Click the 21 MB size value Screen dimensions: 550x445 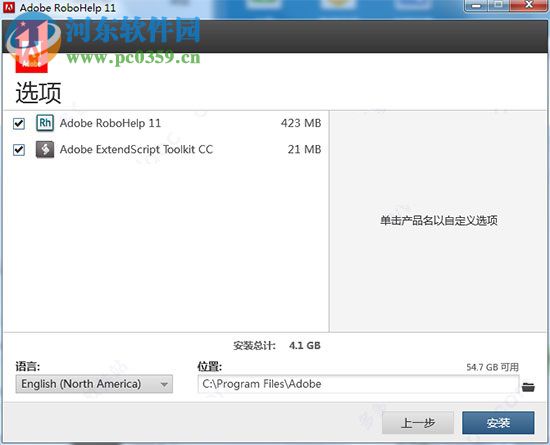(x=304, y=150)
